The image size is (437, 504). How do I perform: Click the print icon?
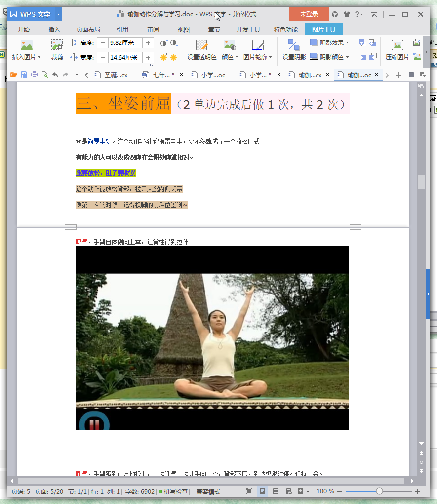coord(35,75)
